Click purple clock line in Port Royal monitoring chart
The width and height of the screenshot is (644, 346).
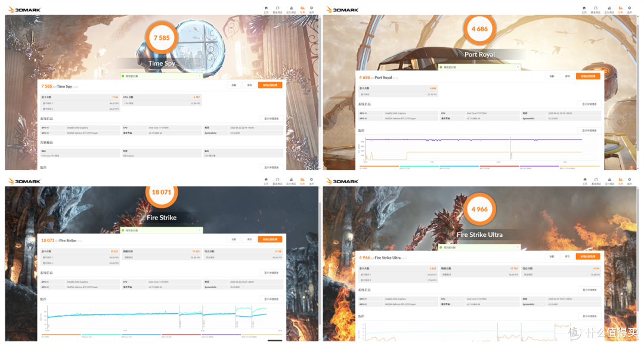coord(472,140)
